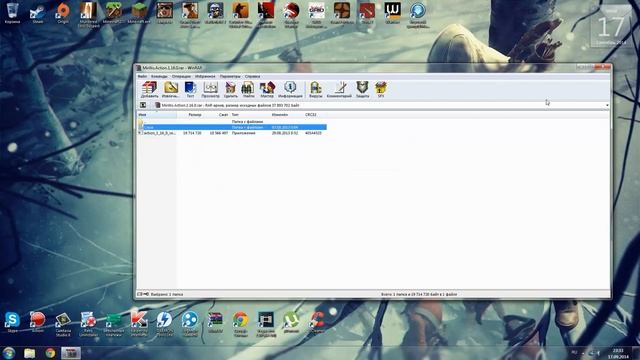The height and width of the screenshot is (360, 640).
Task: Click the Team Fortress 2 desktop icon
Action: pyautogui.click(x=341, y=13)
